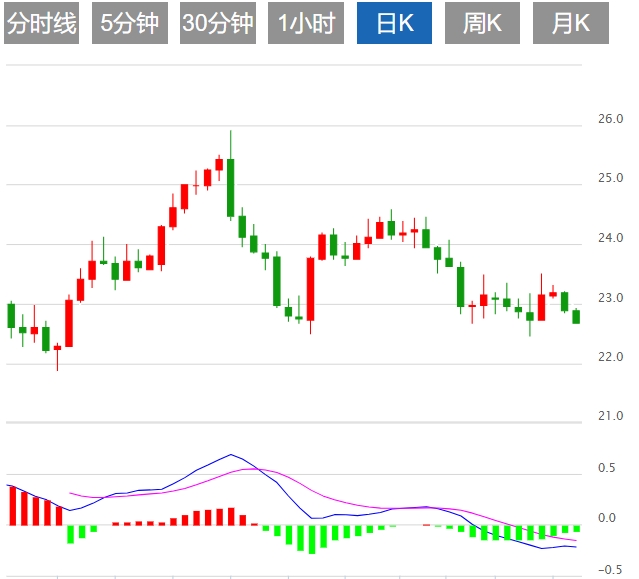Viewport: 639px width, 579px height.
Task: Click the 0.0 MACD axis label
Action: pyautogui.click(x=606, y=518)
